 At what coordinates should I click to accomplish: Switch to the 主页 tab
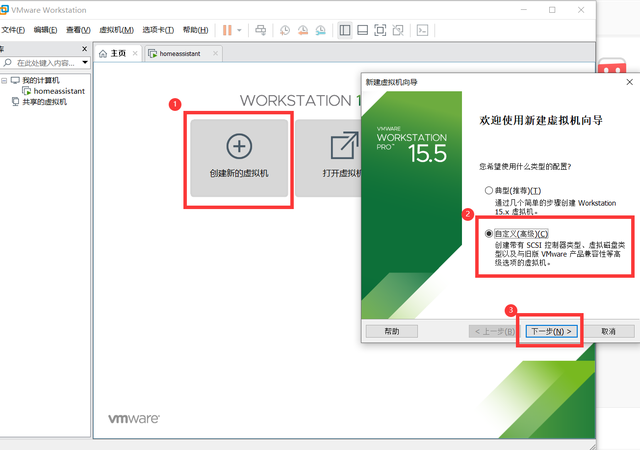(x=118, y=53)
